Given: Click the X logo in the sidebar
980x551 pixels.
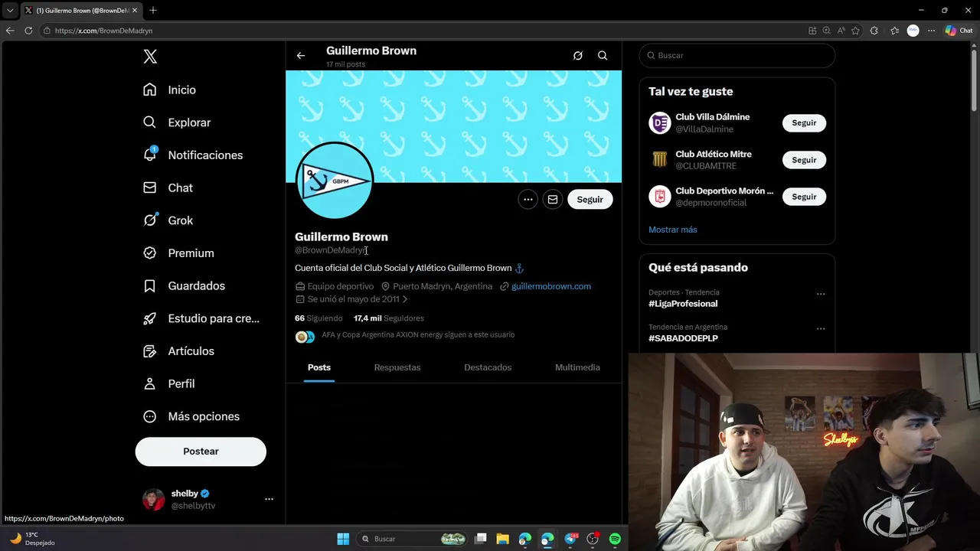Looking at the screenshot, I should (150, 57).
